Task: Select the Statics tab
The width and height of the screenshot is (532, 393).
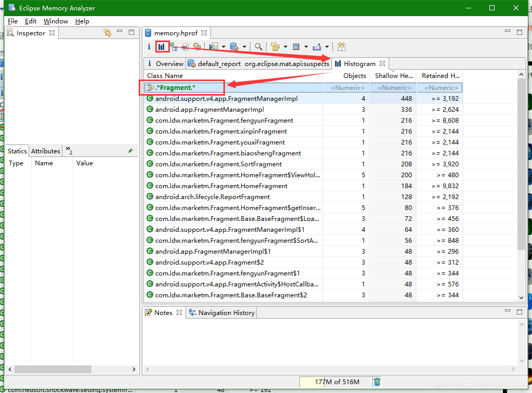Action: pyautogui.click(x=17, y=151)
